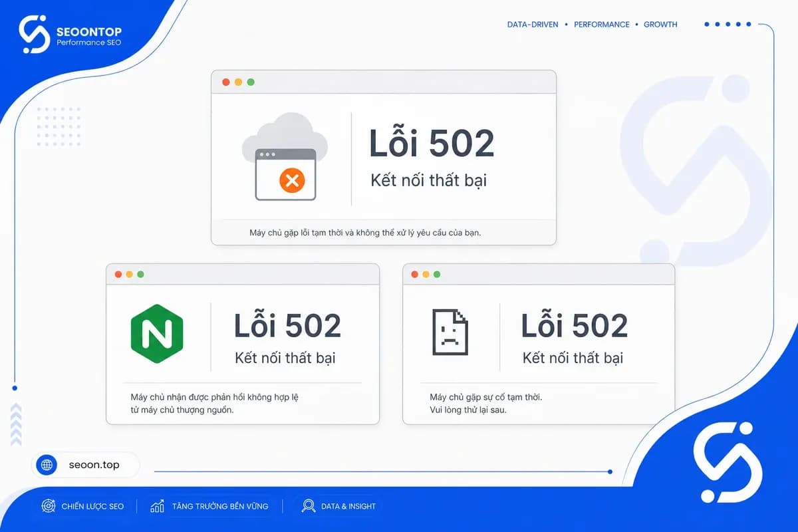798x532 pixels.
Task: Click green dot in sad page window
Action: 437,274
